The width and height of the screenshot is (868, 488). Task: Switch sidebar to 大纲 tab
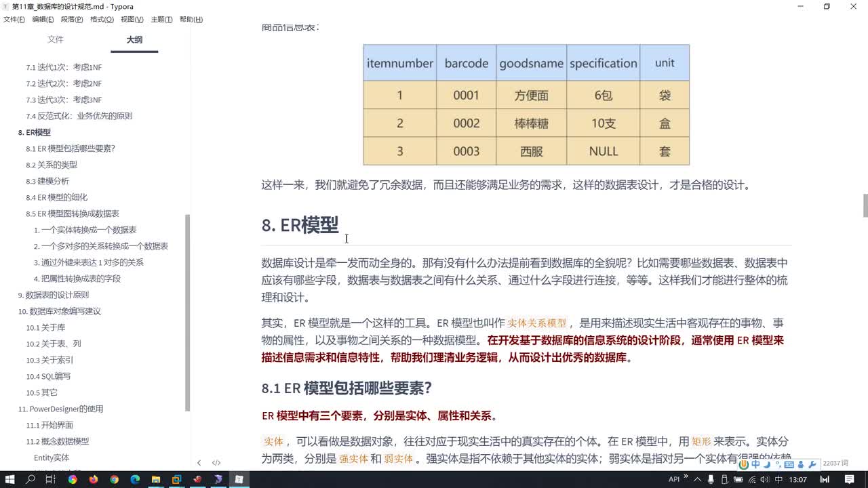[134, 40]
